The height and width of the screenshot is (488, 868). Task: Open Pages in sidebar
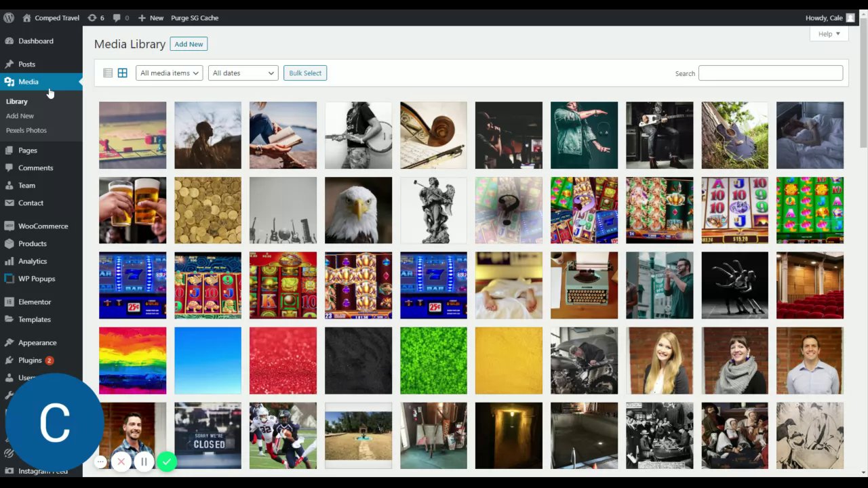coord(41,150)
